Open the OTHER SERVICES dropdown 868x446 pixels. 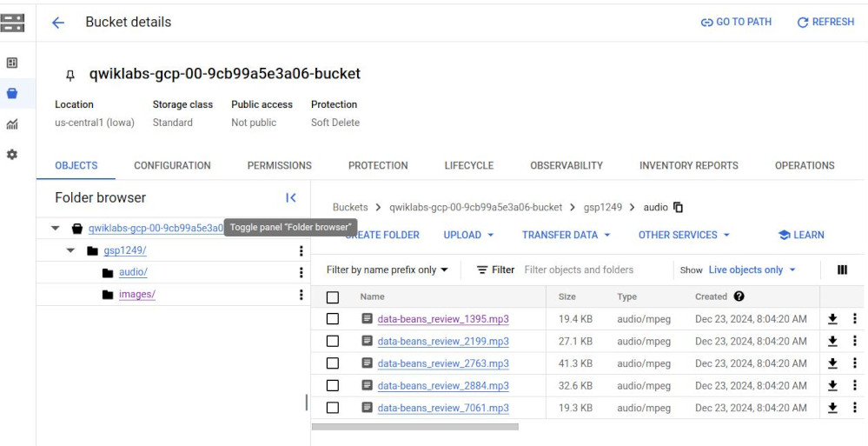point(684,235)
